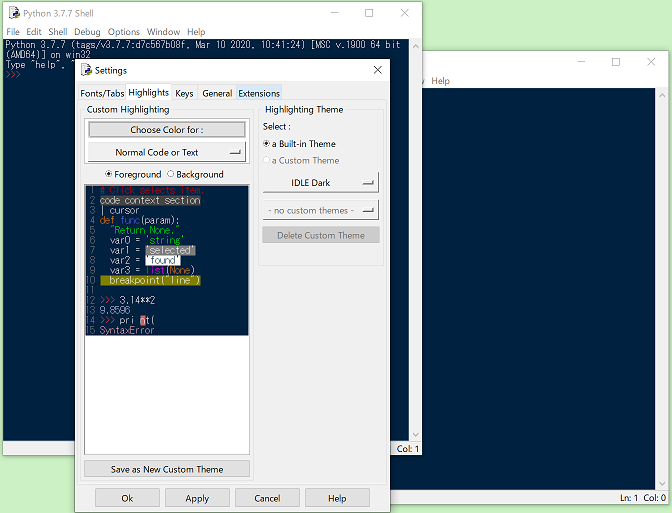The height and width of the screenshot is (513, 672).
Task: Click the 'def' keyword in sample
Action: point(107,220)
